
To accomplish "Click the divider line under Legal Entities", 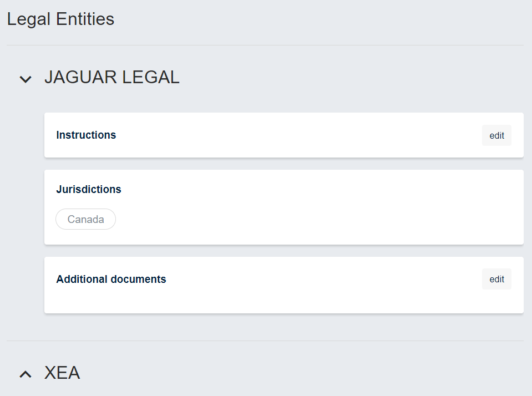I will 265,45.
